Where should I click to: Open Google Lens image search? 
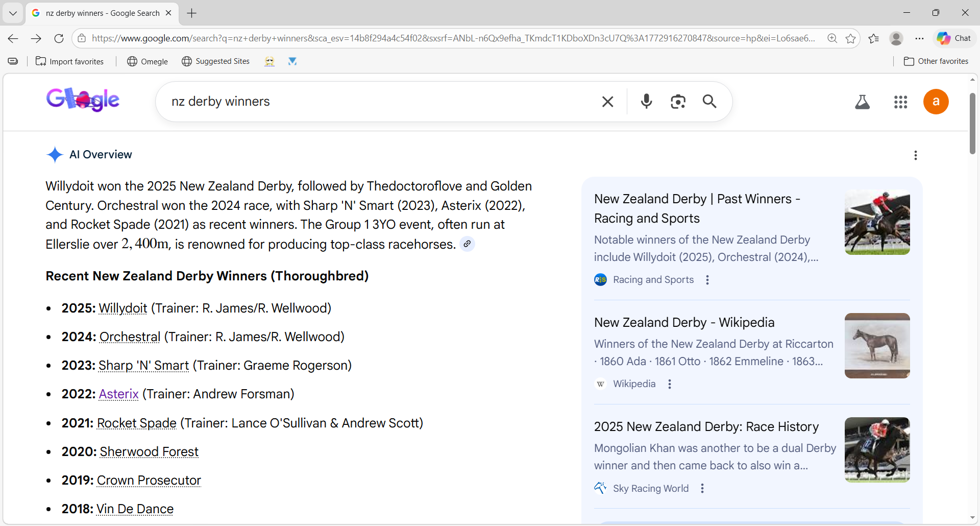click(678, 102)
